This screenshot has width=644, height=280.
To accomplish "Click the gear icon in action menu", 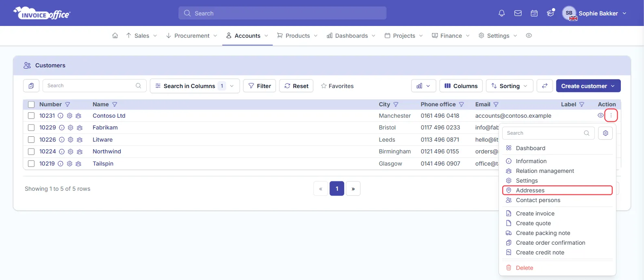I will coord(605,133).
